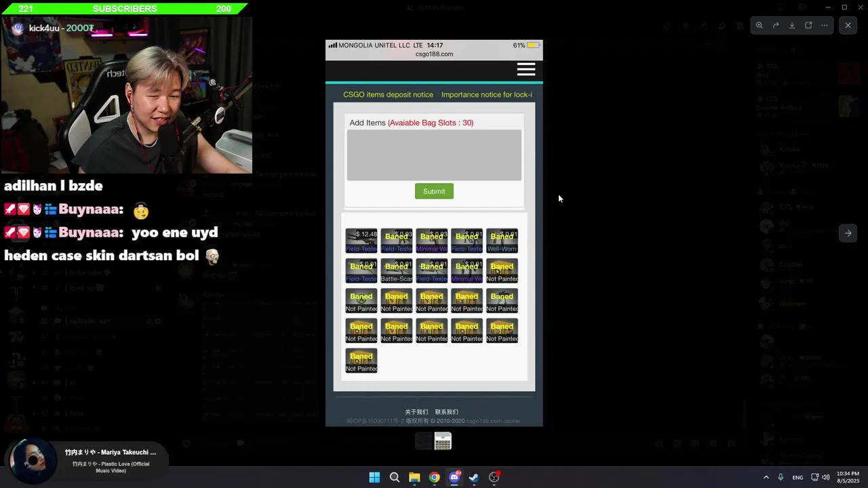Click the csgo188.com address text
Screen dimensions: 868x488
434,54
